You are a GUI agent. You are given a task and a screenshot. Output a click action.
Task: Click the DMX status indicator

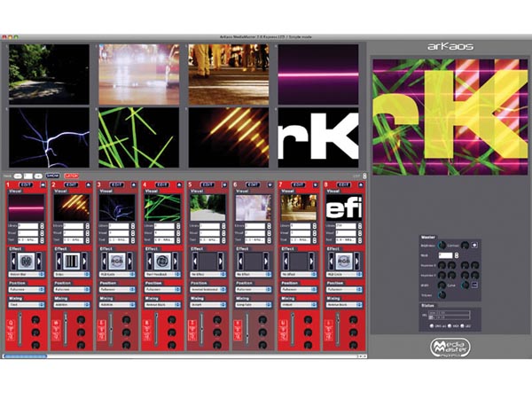pos(432,326)
